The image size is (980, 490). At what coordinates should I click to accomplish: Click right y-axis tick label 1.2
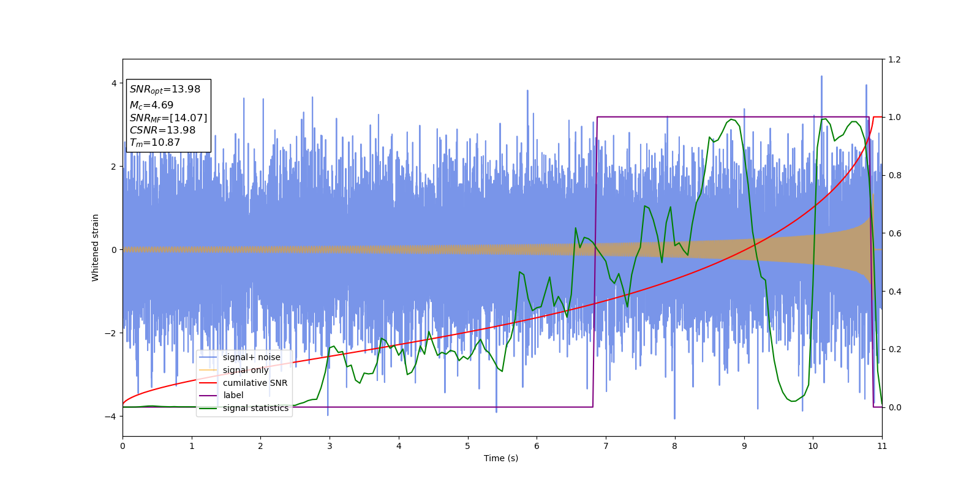pyautogui.click(x=894, y=59)
